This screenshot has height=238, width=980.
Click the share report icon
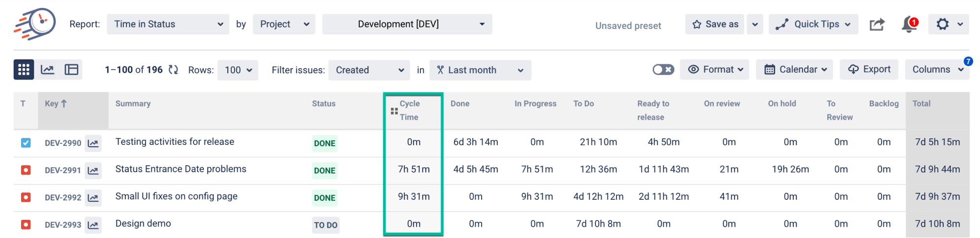(877, 24)
